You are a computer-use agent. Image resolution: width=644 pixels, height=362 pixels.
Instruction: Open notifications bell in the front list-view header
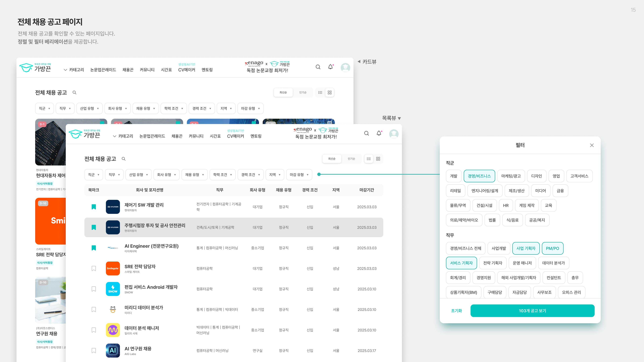click(379, 133)
